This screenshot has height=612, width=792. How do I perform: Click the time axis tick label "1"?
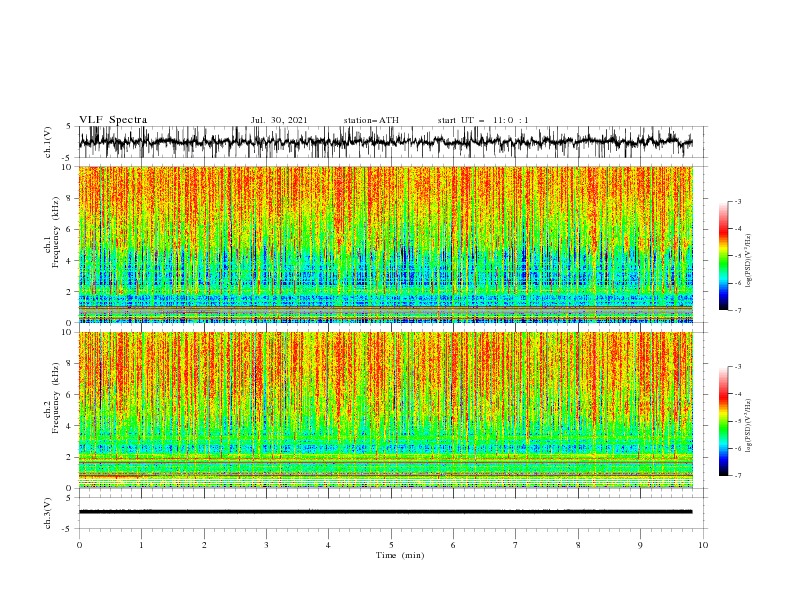141,545
